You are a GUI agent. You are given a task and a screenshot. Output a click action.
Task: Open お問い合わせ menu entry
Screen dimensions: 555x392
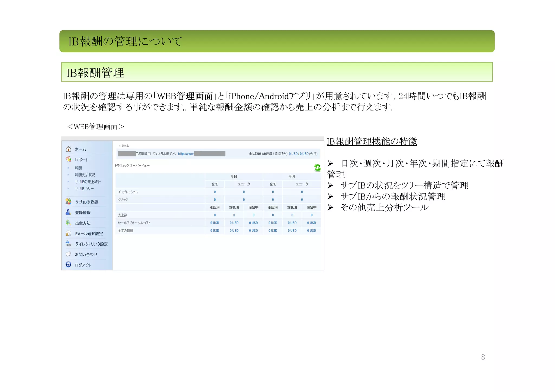tap(86, 254)
